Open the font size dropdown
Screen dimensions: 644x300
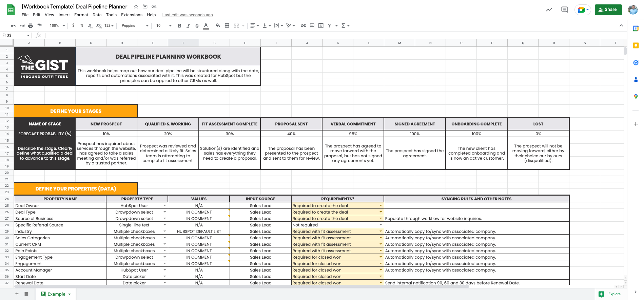[163, 26]
